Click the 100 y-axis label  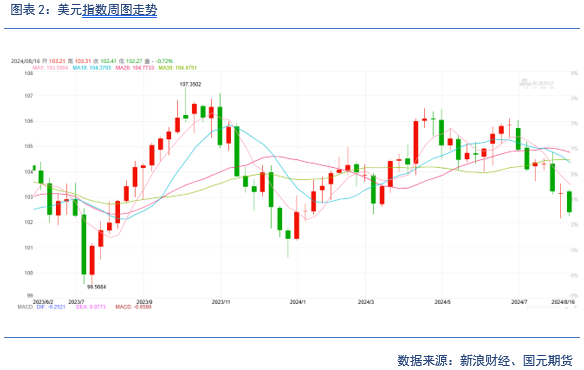click(29, 273)
